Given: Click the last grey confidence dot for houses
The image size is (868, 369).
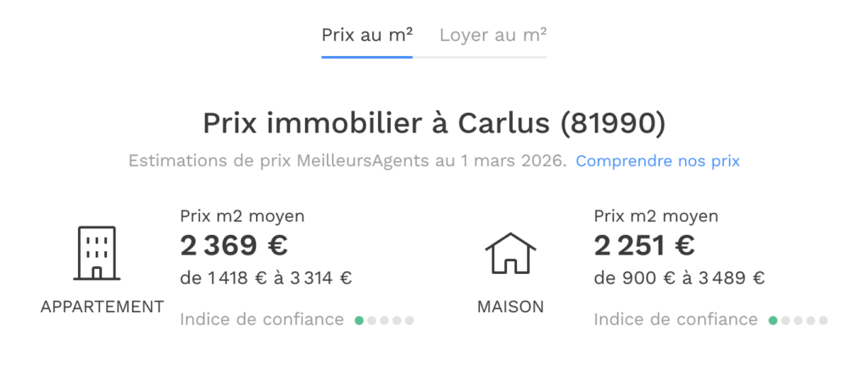Looking at the screenshot, I should (822, 321).
